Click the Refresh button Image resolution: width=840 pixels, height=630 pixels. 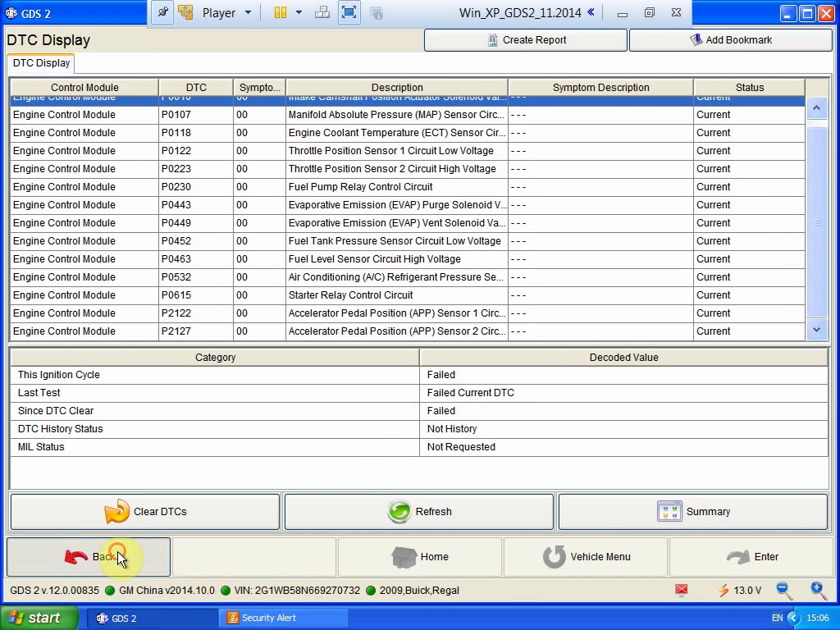(x=419, y=512)
